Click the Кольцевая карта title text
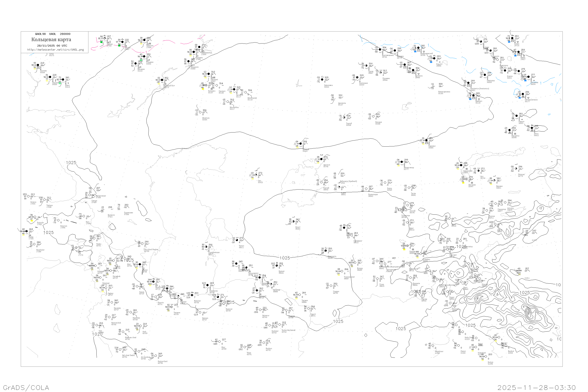This screenshot has width=588, height=392. pyautogui.click(x=51, y=40)
